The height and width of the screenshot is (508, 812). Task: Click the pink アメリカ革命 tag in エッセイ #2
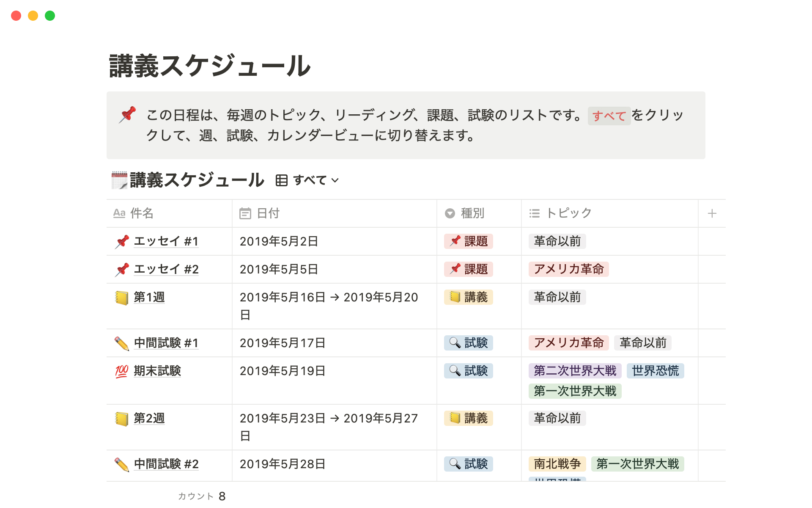tap(568, 269)
